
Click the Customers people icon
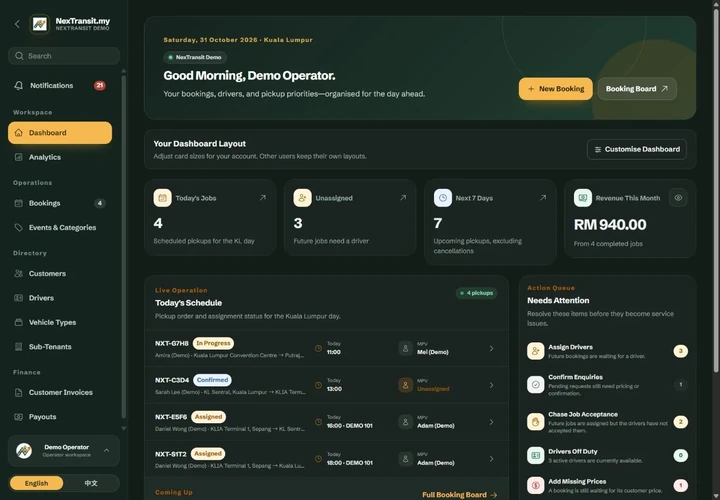coord(18,273)
